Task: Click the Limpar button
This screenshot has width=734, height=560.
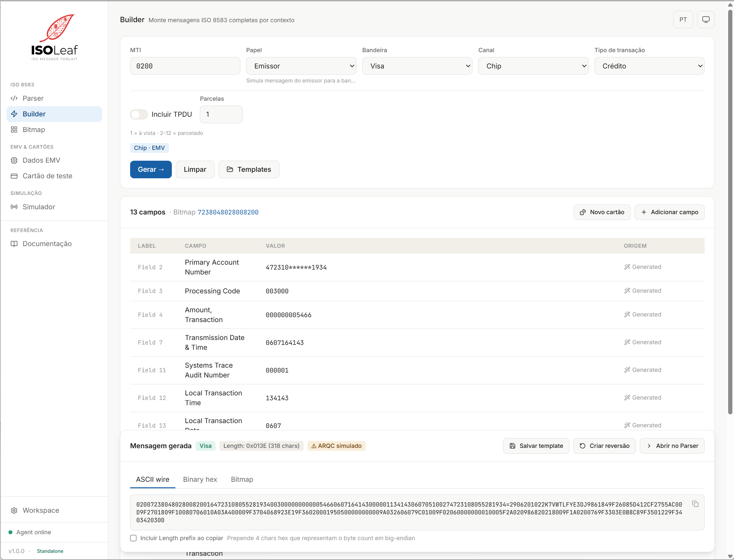Action: (x=195, y=169)
